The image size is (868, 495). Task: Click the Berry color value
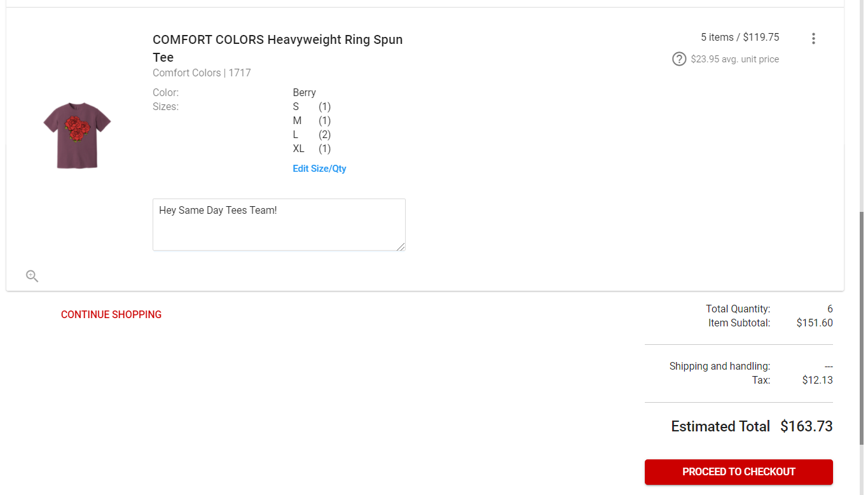[x=305, y=93]
